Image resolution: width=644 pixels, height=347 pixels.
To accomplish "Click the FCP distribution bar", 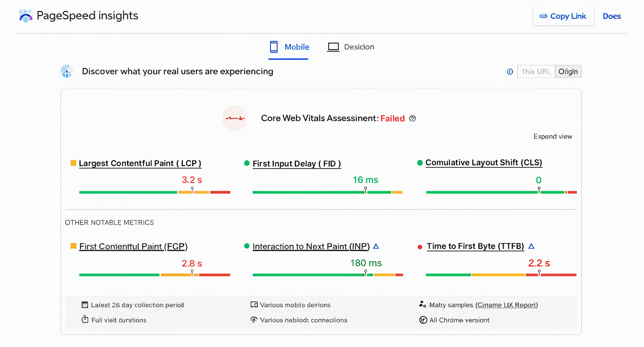I will click(x=155, y=275).
